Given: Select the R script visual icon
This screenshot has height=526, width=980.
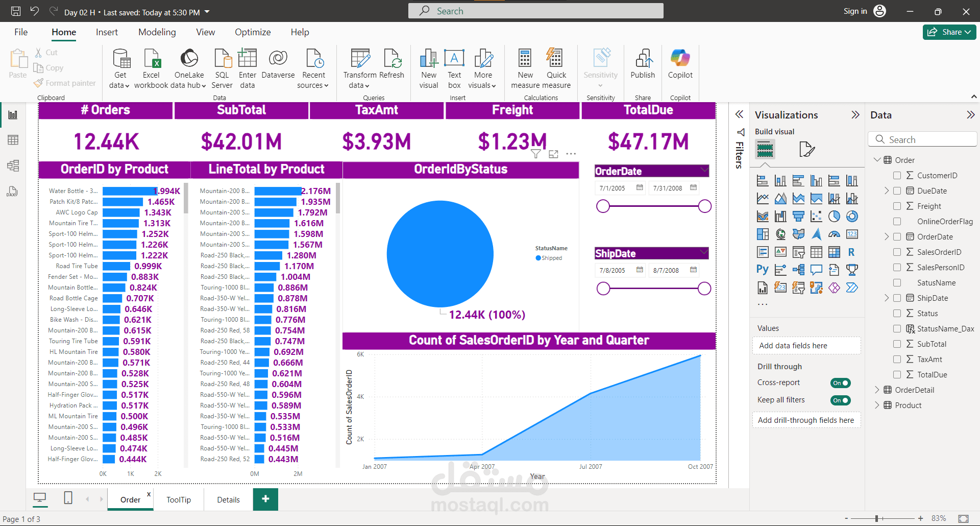Looking at the screenshot, I should (852, 252).
